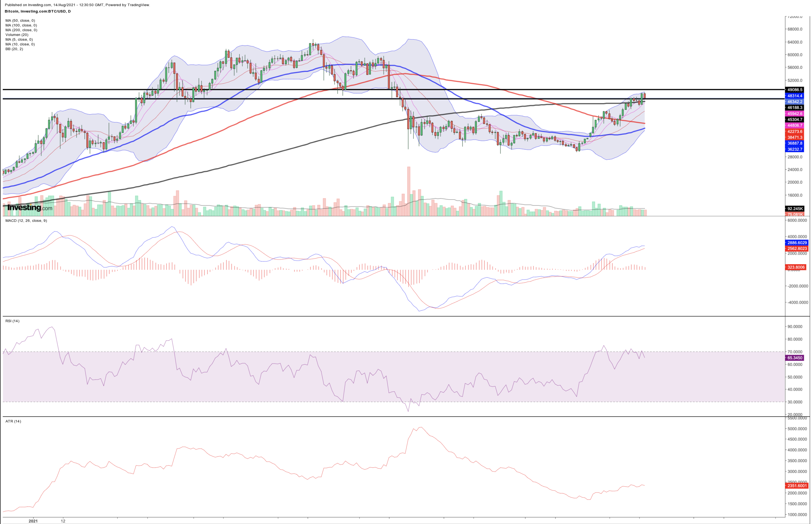The image size is (812, 524).
Task: Click the 6000.0000 MACD axis tick
Action: (797, 221)
